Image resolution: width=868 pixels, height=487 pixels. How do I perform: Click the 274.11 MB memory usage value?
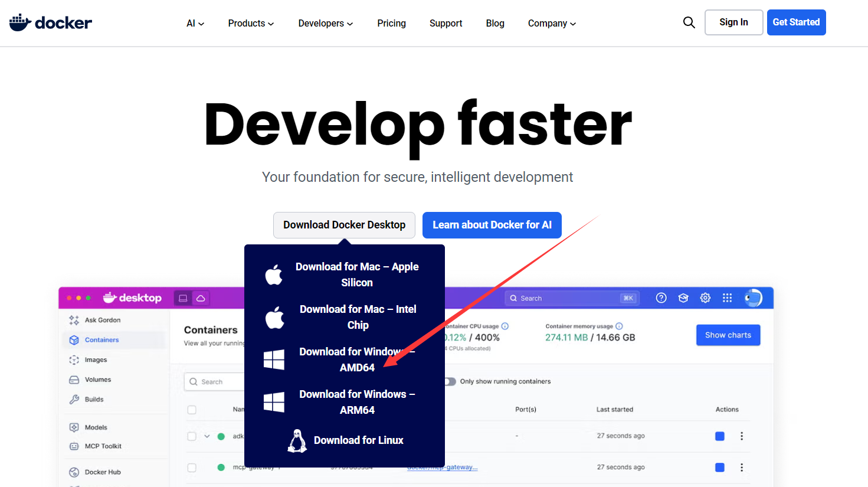(x=566, y=338)
